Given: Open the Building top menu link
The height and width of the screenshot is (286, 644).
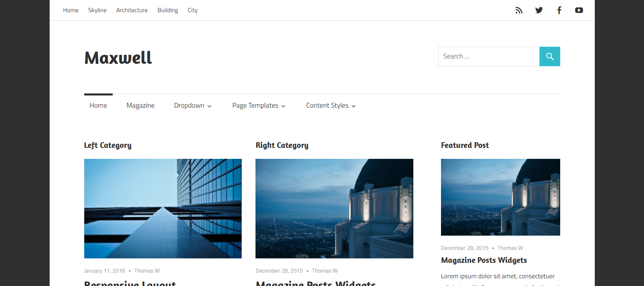Looking at the screenshot, I should coord(168,10).
